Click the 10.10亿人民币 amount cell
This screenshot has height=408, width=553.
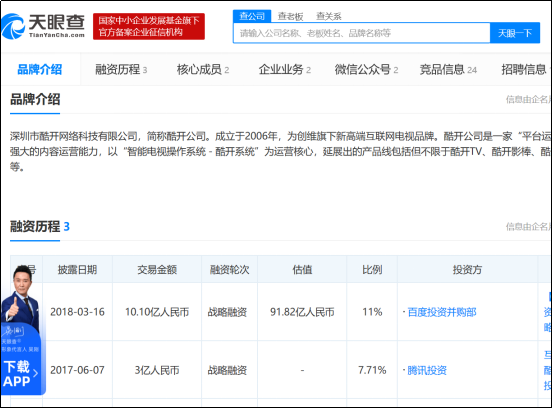tap(157, 312)
